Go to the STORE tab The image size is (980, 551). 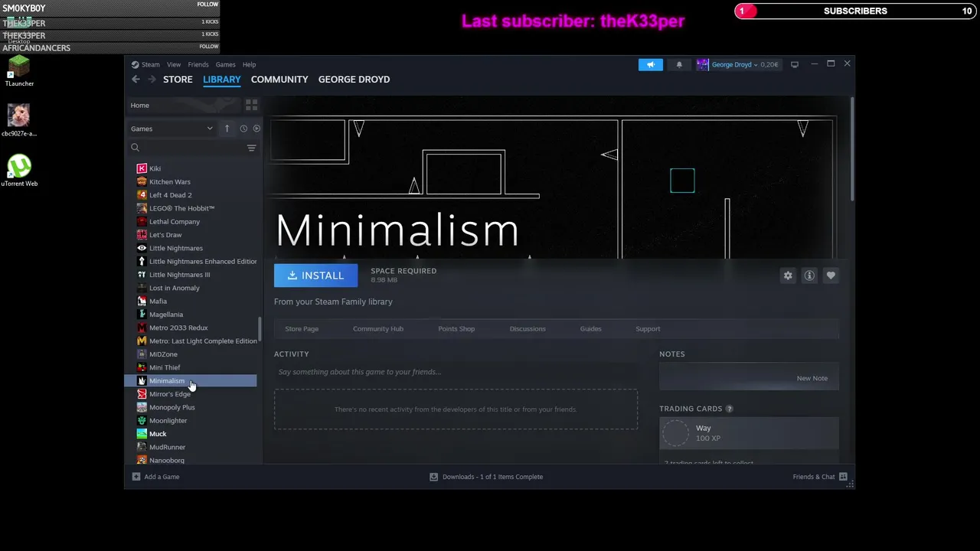178,79
